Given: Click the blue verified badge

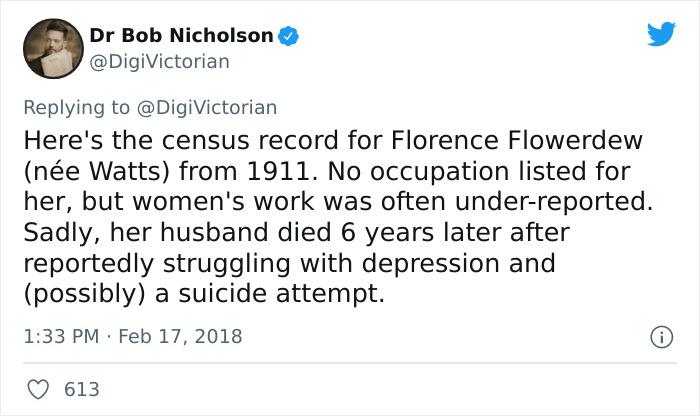Looking at the screenshot, I should pyautogui.click(x=288, y=36).
